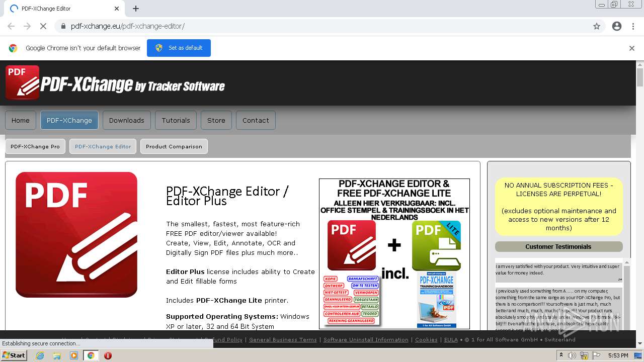
Task: Click the green PDF Lite printer icon
Action: [436, 246]
